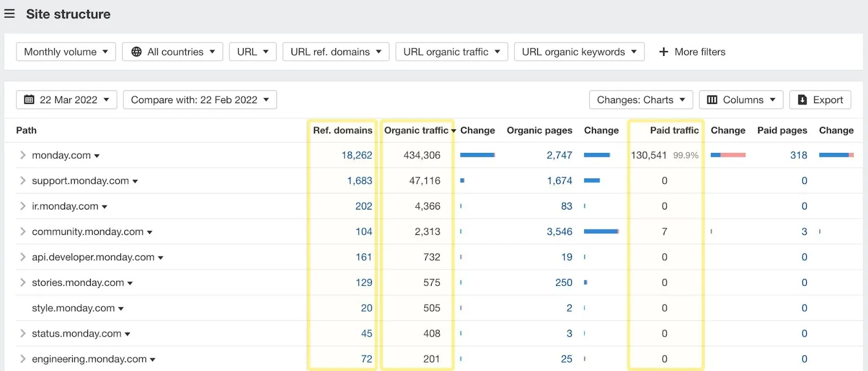Image resolution: width=868 pixels, height=371 pixels.
Task: Open paid pages value 318
Action: 799,155
